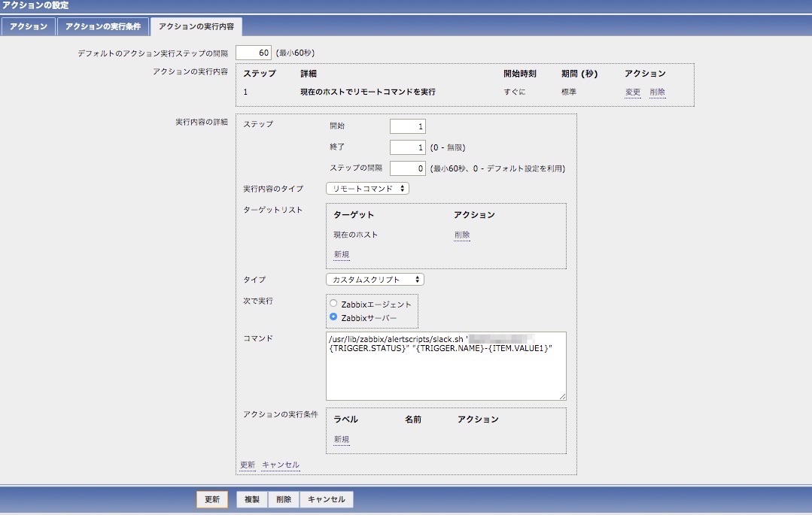Image resolution: width=812 pixels, height=515 pixels.
Task: Focus the step 開始 input field
Action: coord(408,126)
